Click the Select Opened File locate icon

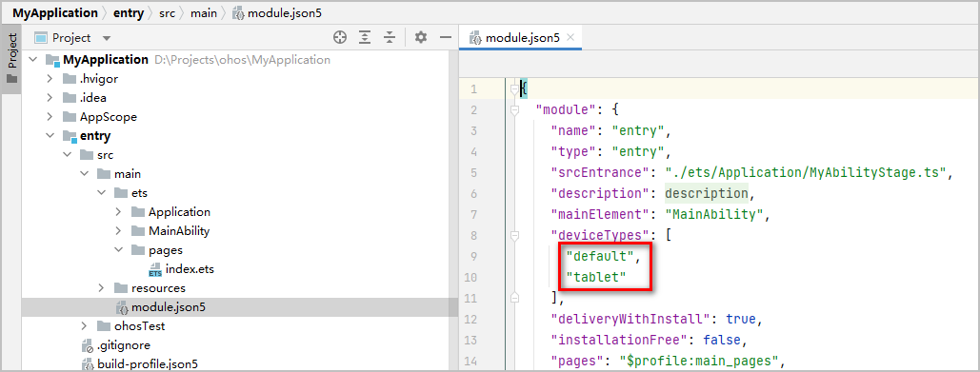[x=339, y=37]
